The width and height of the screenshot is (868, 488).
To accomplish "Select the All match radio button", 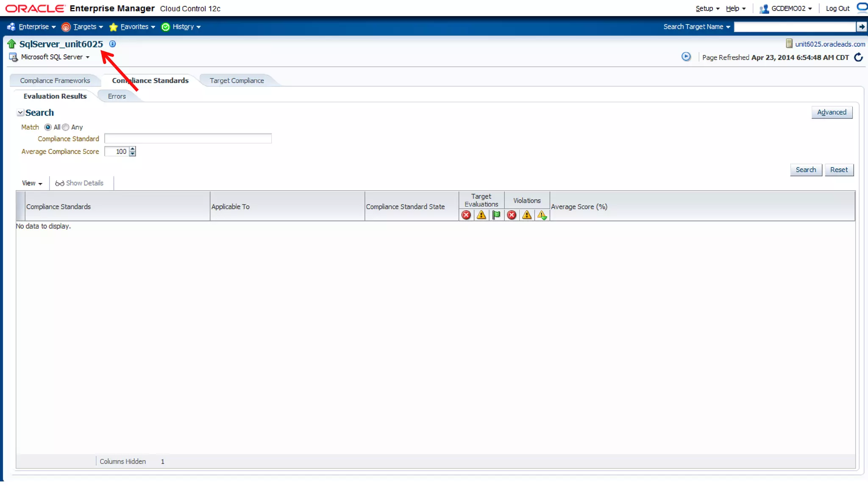I will 48,127.
